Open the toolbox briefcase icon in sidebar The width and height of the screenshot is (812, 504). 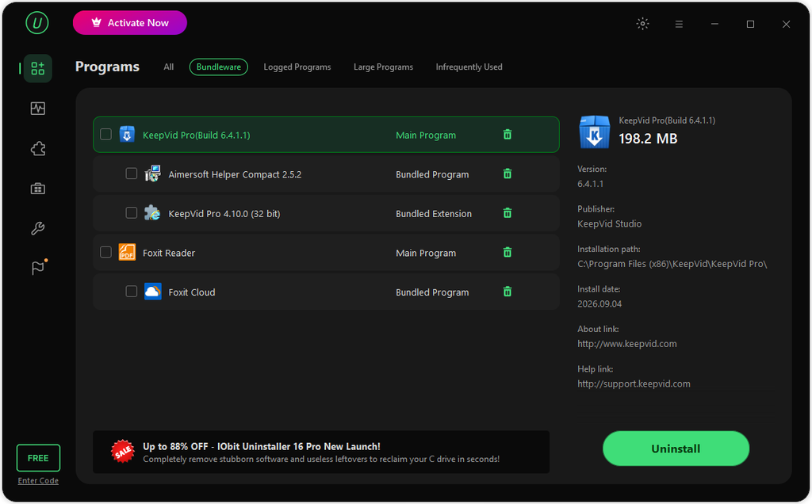point(38,189)
